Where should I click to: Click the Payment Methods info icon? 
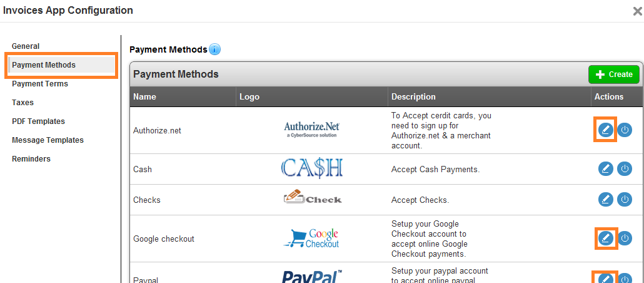pos(214,49)
